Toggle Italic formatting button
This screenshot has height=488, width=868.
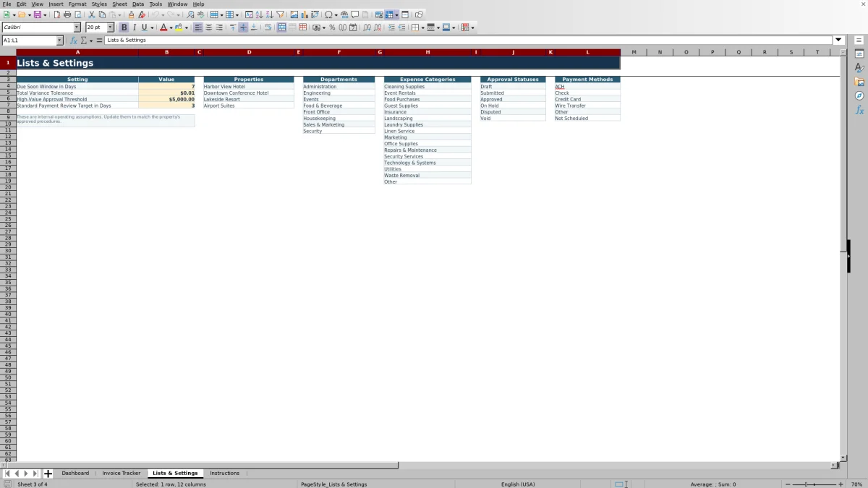click(x=135, y=27)
